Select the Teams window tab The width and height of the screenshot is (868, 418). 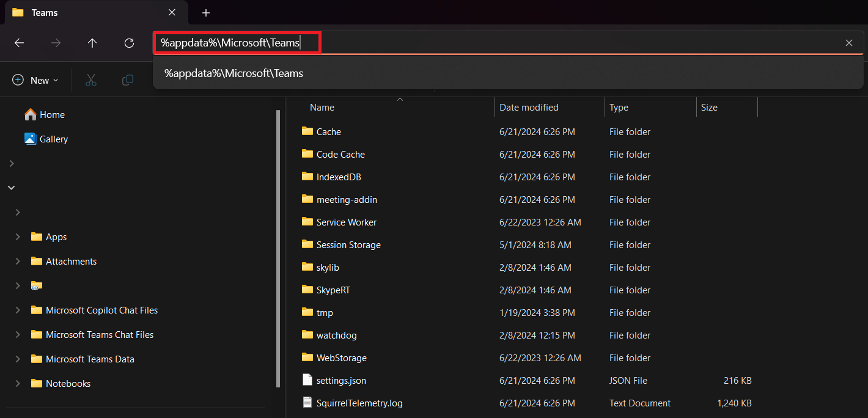pos(95,13)
